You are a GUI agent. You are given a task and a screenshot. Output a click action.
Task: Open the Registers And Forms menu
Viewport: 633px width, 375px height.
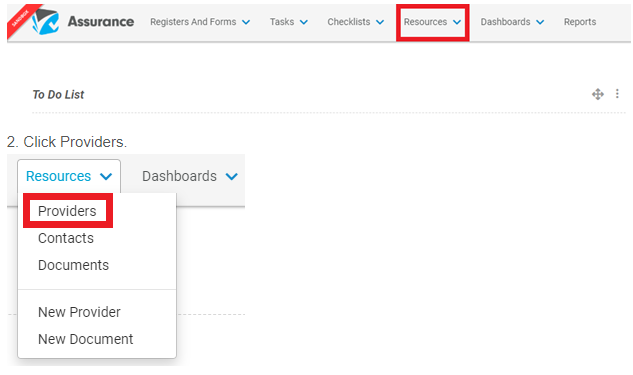tap(193, 22)
